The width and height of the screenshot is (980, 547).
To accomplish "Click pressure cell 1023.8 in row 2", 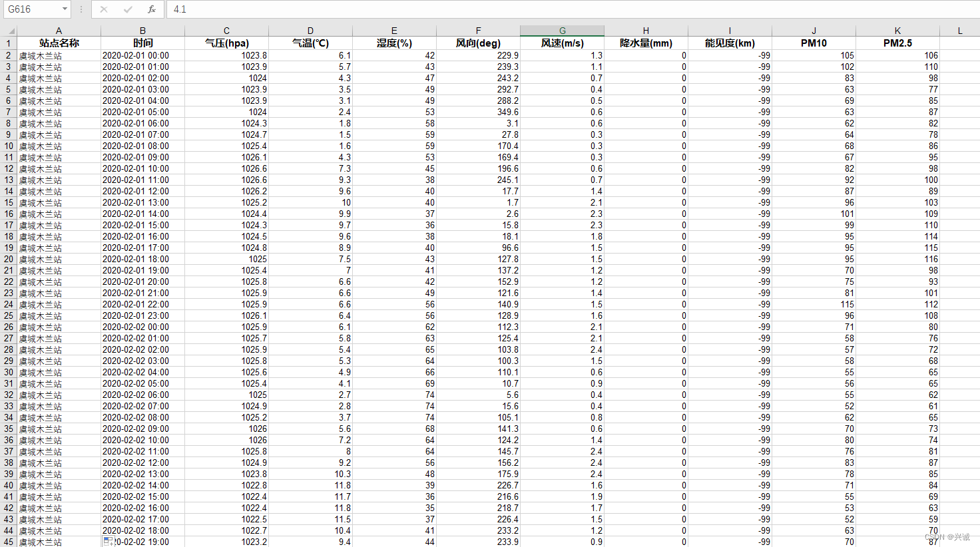I will pyautogui.click(x=226, y=55).
